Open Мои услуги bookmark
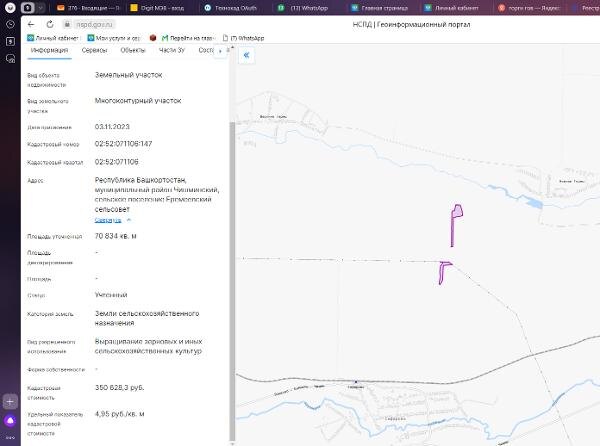The image size is (600, 446). [x=114, y=38]
